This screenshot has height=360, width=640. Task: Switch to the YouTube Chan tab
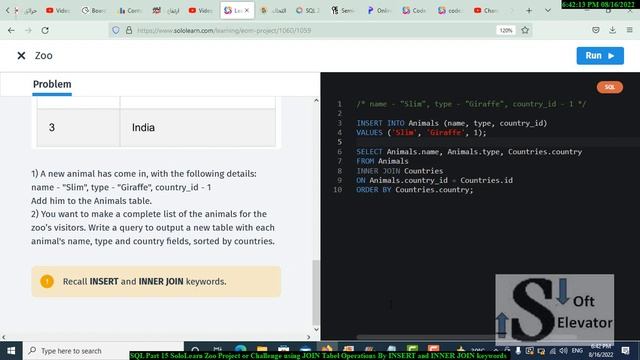[486, 11]
